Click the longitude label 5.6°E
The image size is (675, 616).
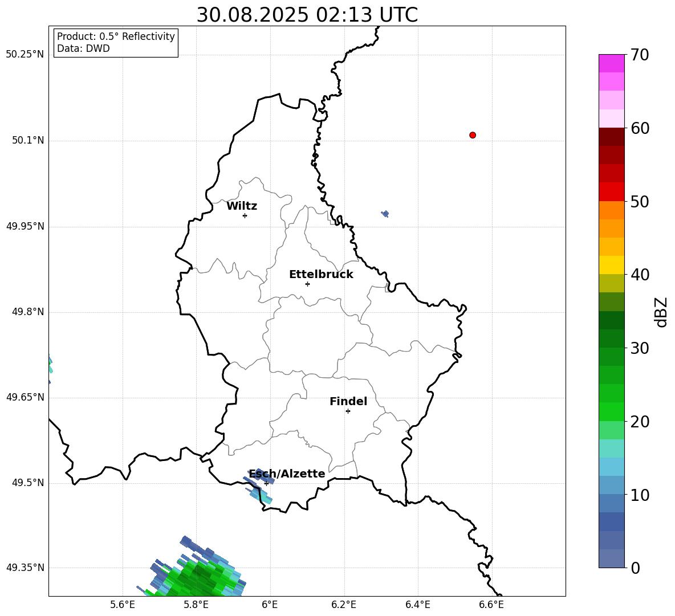click(x=123, y=605)
